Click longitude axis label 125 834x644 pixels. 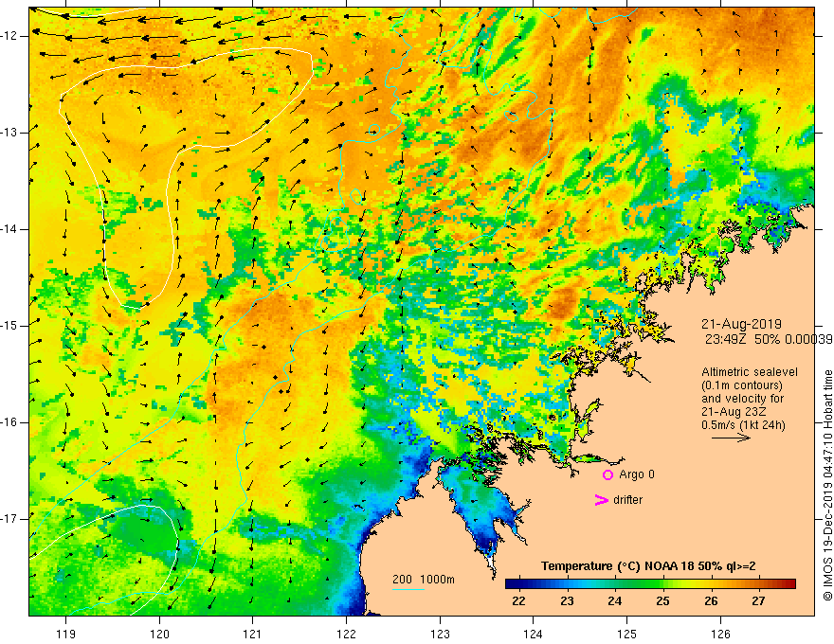coord(627,634)
